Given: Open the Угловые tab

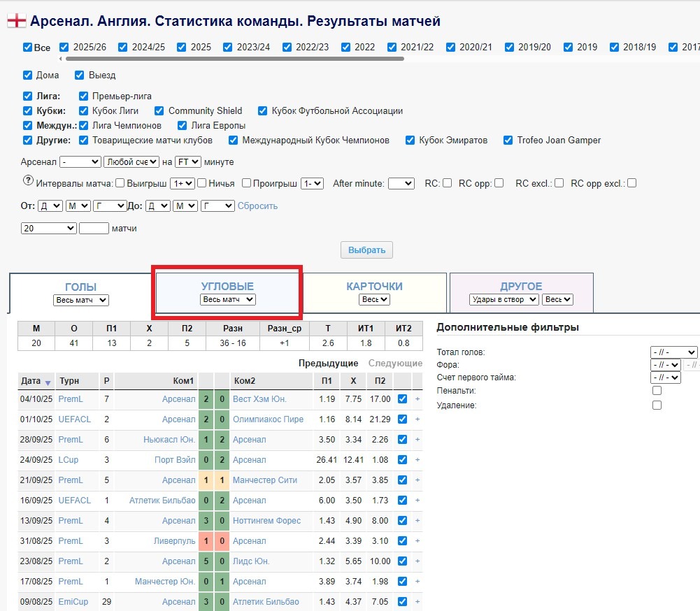Looking at the screenshot, I should [x=227, y=287].
